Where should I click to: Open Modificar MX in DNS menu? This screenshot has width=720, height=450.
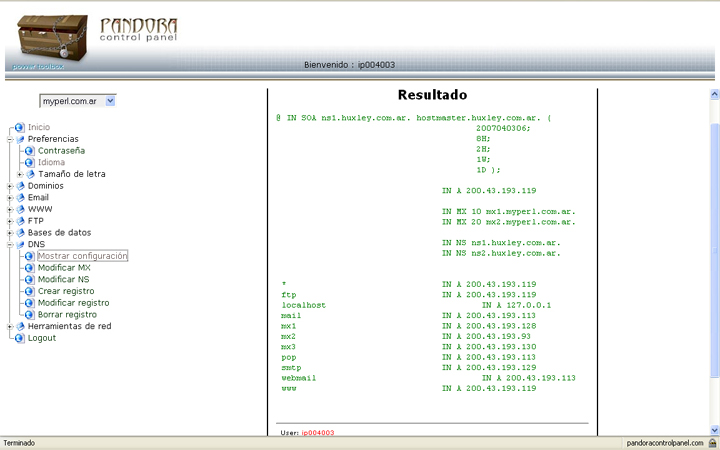coord(64,268)
